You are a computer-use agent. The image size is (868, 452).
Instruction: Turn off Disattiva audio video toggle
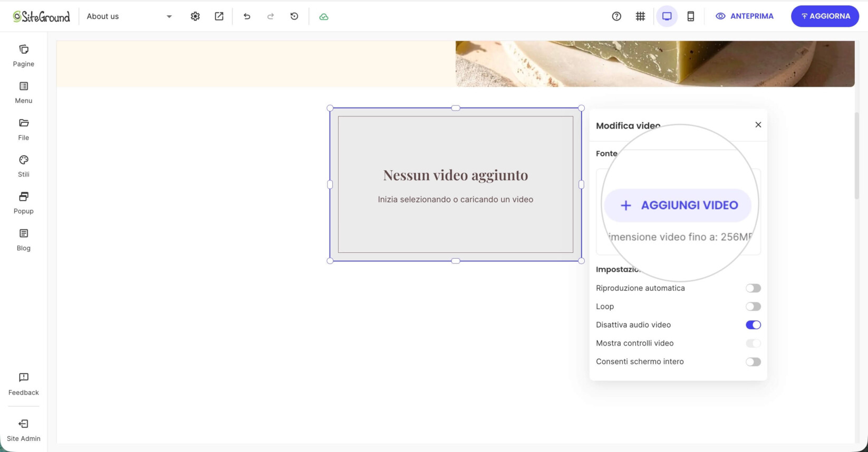pyautogui.click(x=753, y=325)
